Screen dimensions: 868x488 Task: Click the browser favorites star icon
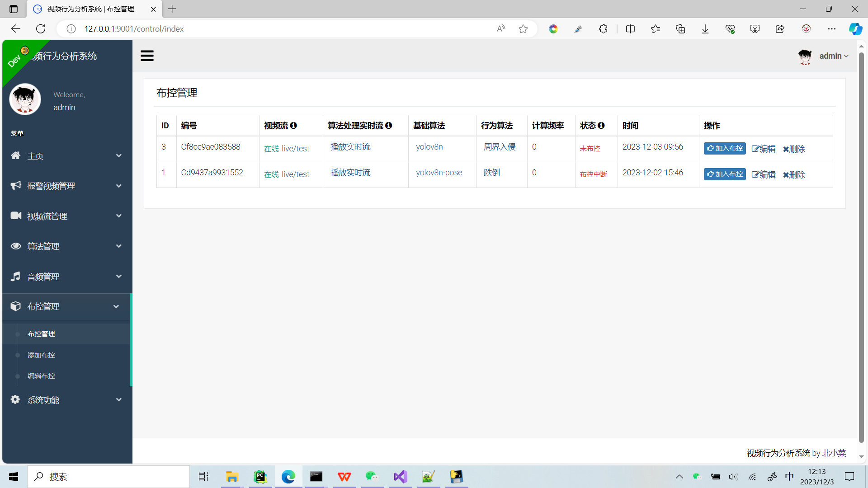point(523,29)
